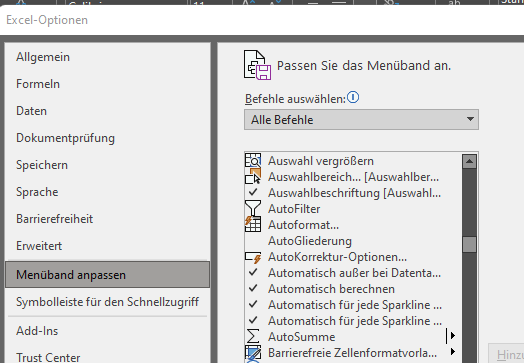Click the AutoSumme sigma icon
This screenshot has width=524, height=363.
253,336
